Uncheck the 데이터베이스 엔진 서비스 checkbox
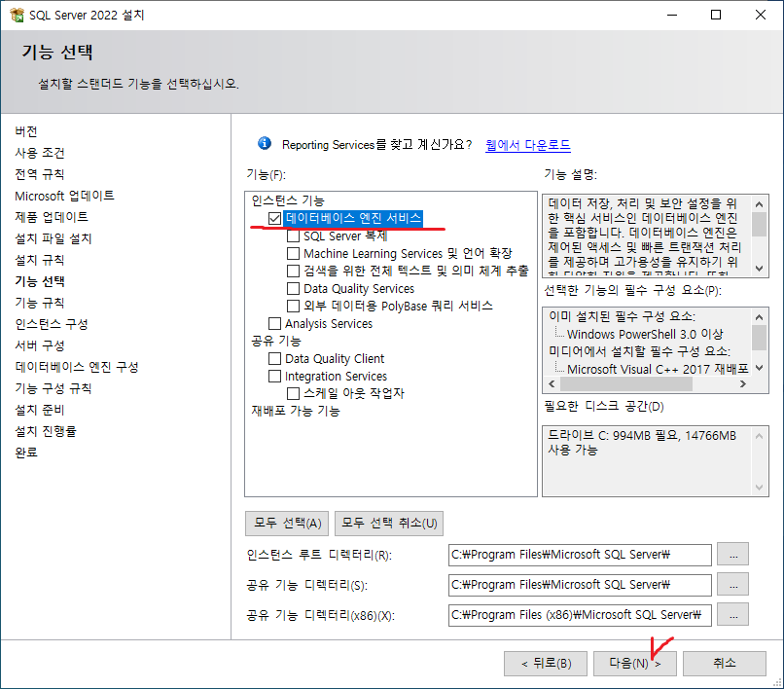 (274, 218)
